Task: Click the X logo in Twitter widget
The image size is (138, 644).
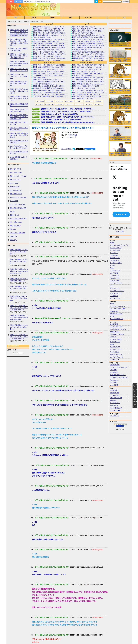Action: pyautogui.click(x=114, y=177)
